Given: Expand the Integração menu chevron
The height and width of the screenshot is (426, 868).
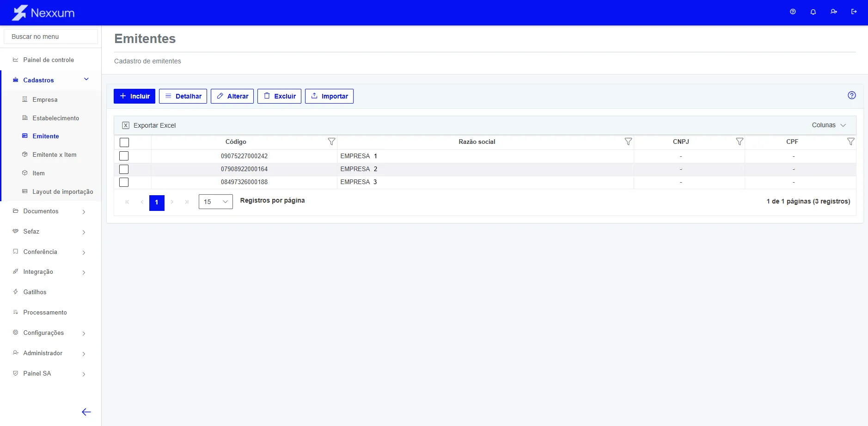Looking at the screenshot, I should point(84,272).
